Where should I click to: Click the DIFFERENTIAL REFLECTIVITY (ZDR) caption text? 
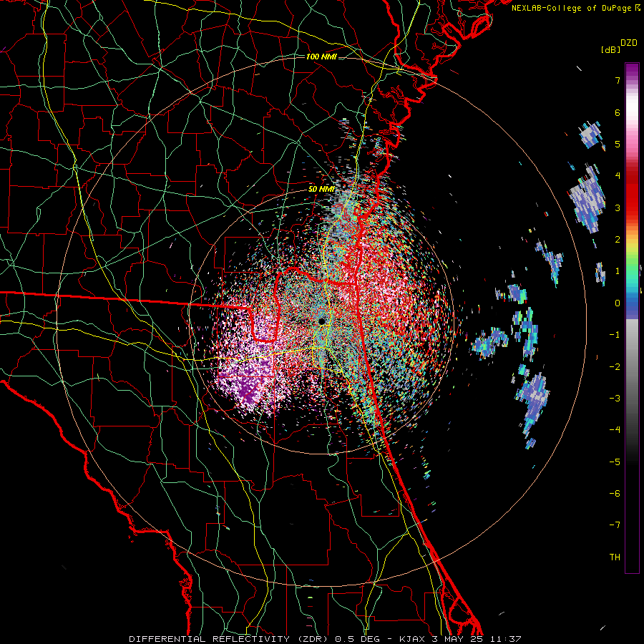coord(230,639)
